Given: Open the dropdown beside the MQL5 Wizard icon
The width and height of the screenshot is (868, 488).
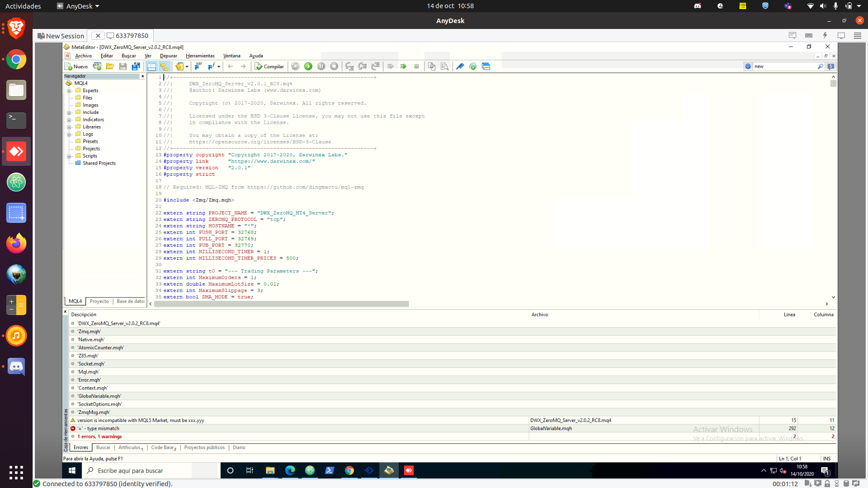Looking at the screenshot, I should coord(186,66).
